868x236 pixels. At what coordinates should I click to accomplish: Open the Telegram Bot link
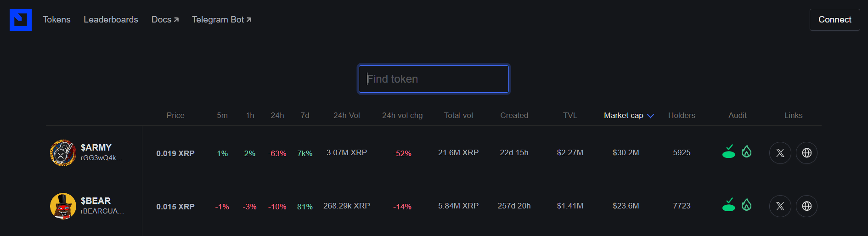[221, 20]
